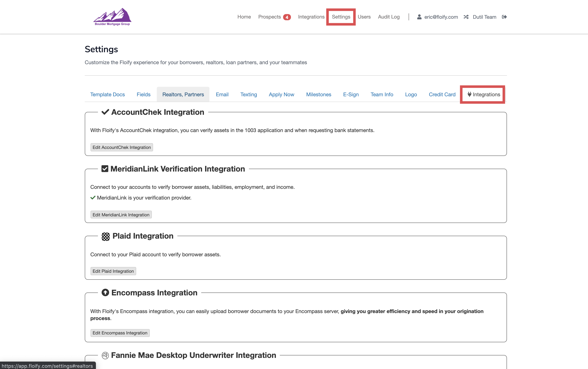Click the Encompass Integration heading
Image resolution: width=588 pixels, height=369 pixels.
(x=154, y=293)
